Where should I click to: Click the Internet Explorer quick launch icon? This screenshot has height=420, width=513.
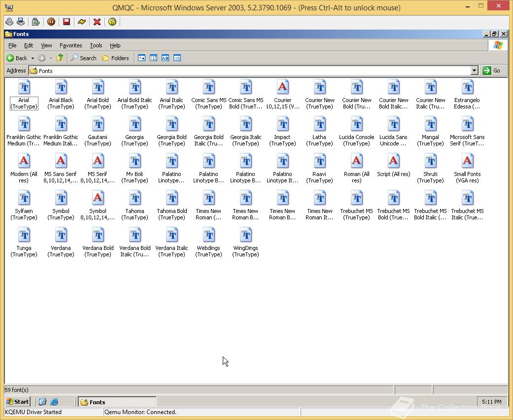54,402
